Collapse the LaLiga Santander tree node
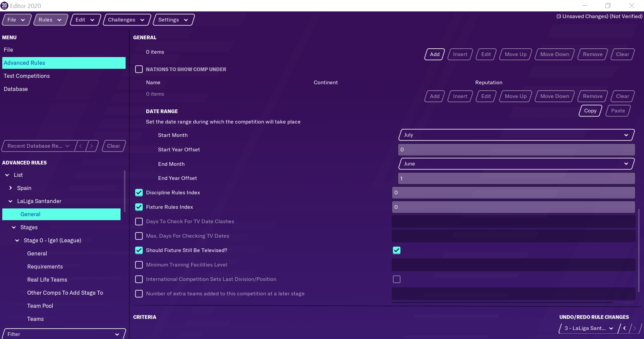Viewport: 644px width, 339px height. coord(10,201)
